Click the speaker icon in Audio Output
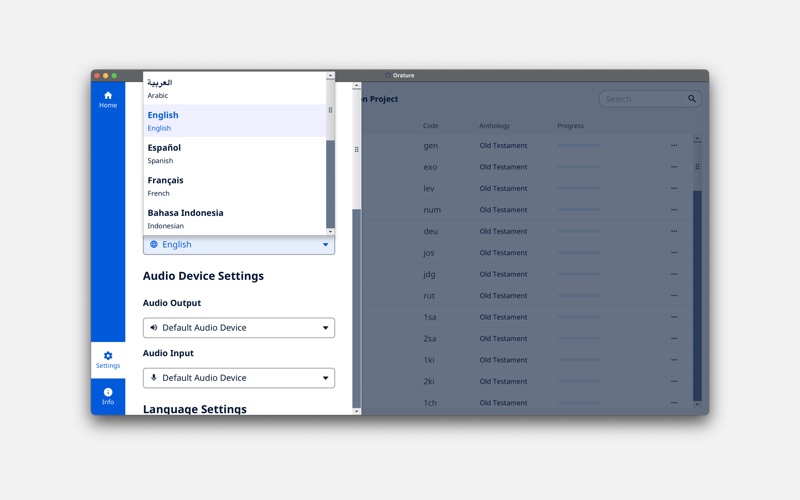 click(x=154, y=328)
